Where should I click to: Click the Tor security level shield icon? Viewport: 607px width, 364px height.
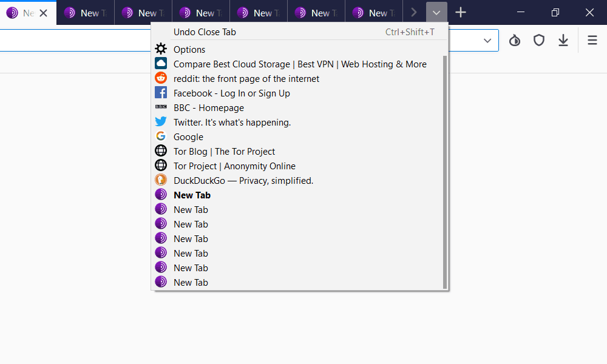pyautogui.click(x=538, y=41)
